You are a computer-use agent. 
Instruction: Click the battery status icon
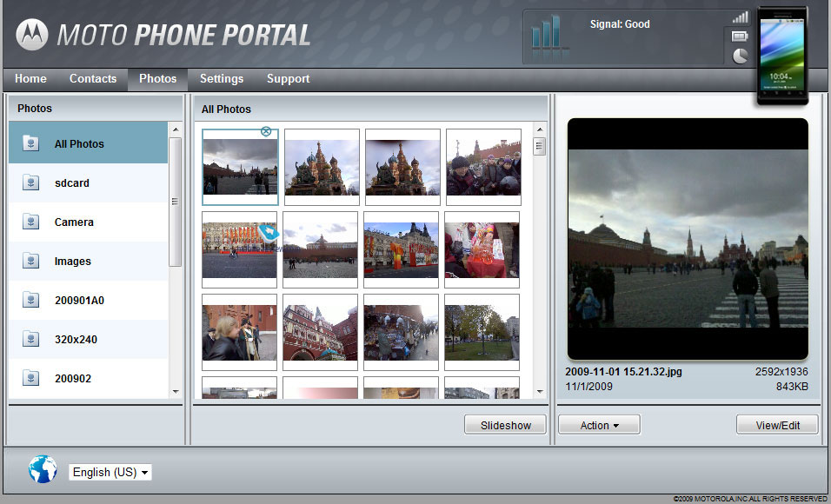740,36
